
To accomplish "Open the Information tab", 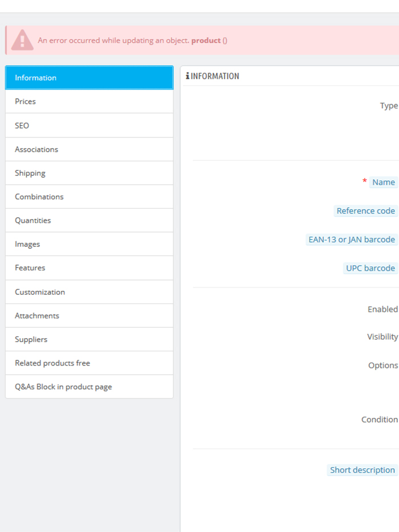I will [89, 78].
